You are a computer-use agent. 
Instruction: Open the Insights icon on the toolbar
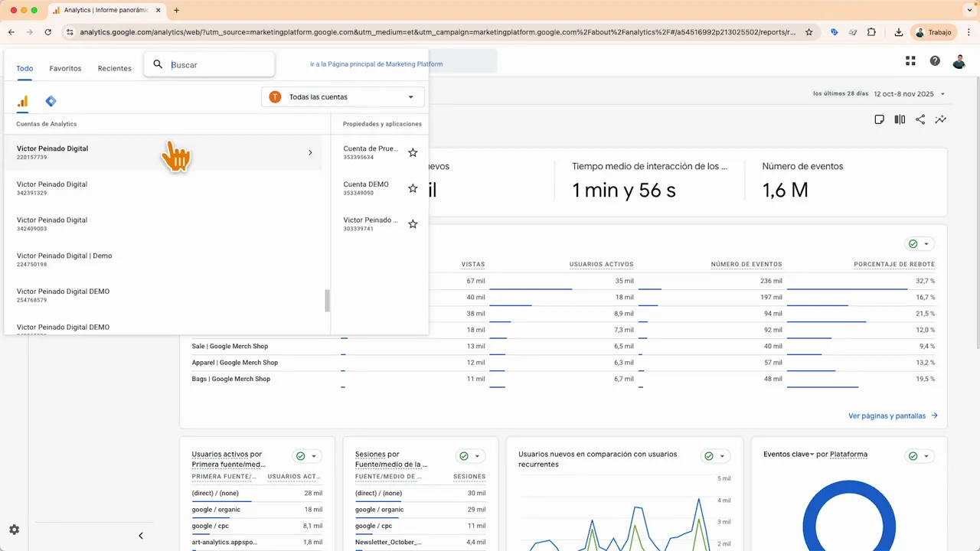(x=941, y=119)
